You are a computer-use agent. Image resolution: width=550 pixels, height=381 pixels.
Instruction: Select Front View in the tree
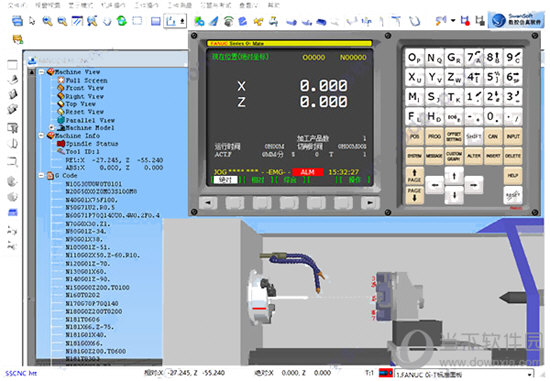pos(85,88)
